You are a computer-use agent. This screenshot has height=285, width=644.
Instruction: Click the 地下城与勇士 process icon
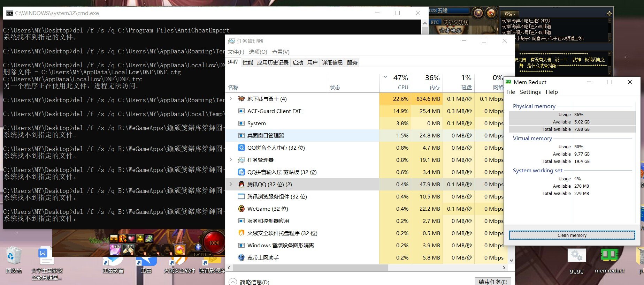(241, 99)
